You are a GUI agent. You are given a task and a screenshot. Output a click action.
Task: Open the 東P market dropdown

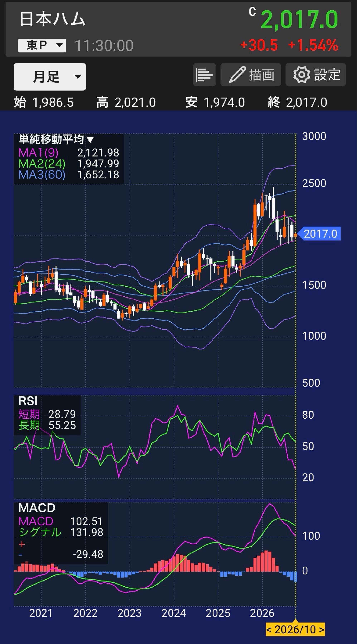click(x=42, y=45)
